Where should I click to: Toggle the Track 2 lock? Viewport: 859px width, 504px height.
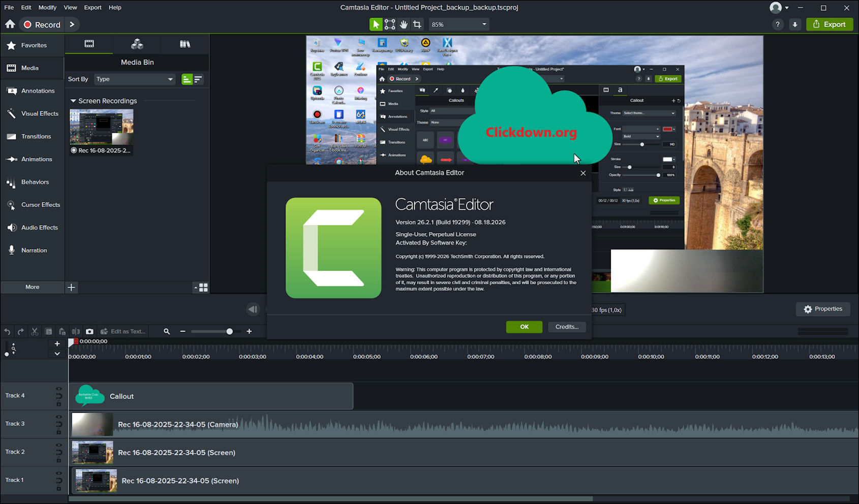pyautogui.click(x=59, y=460)
